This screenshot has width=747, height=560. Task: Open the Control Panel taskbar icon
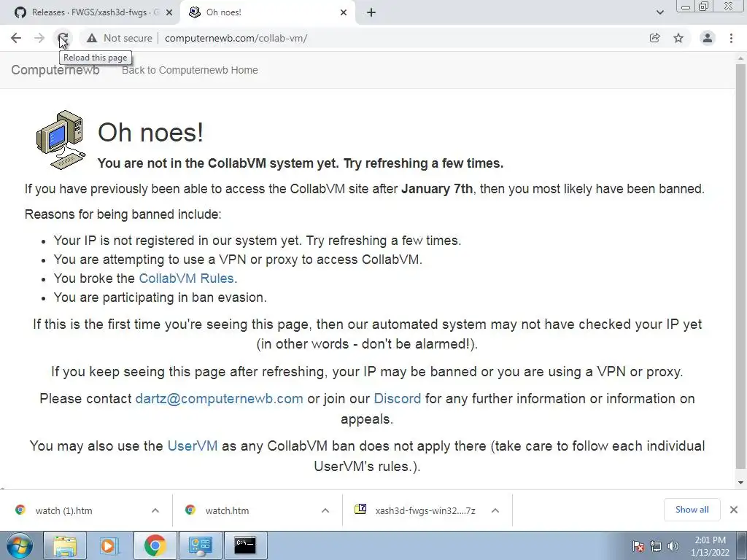200,545
